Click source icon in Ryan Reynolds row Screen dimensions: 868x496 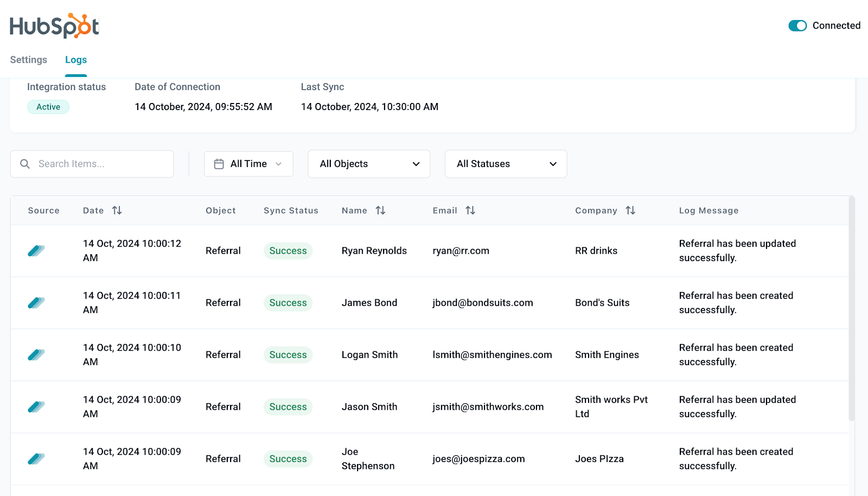point(36,250)
